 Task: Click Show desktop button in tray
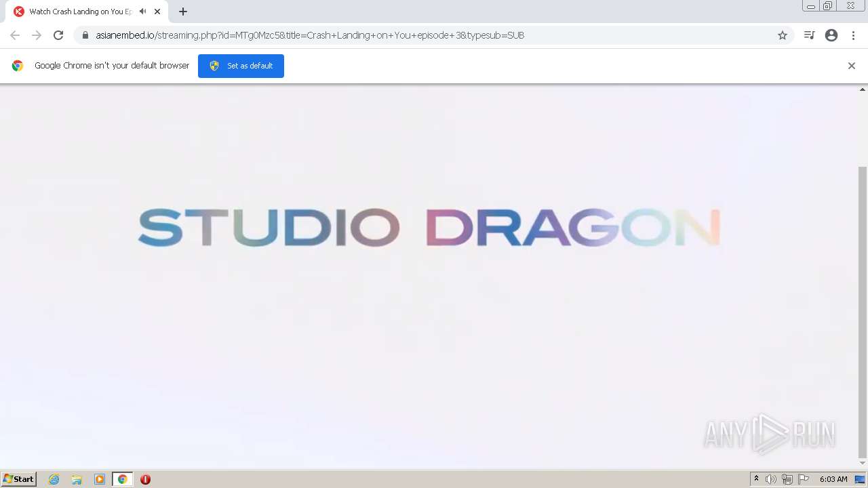[860, 479]
